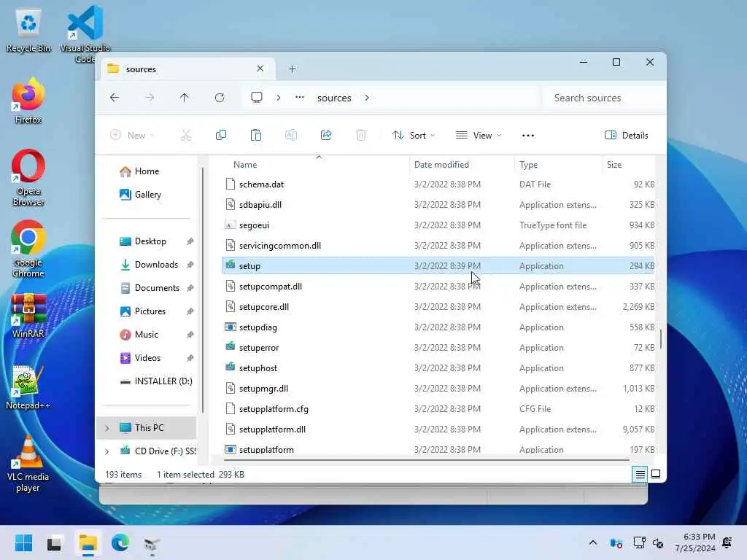The image size is (747, 560).
Task: Select Google Chrome desktop icon
Action: pyautogui.click(x=28, y=249)
